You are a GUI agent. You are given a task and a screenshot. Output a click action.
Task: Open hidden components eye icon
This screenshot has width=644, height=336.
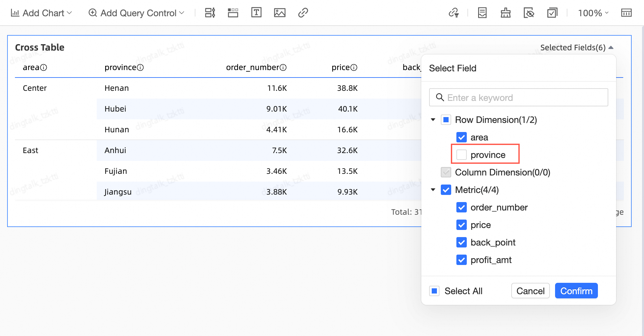pyautogui.click(x=529, y=13)
